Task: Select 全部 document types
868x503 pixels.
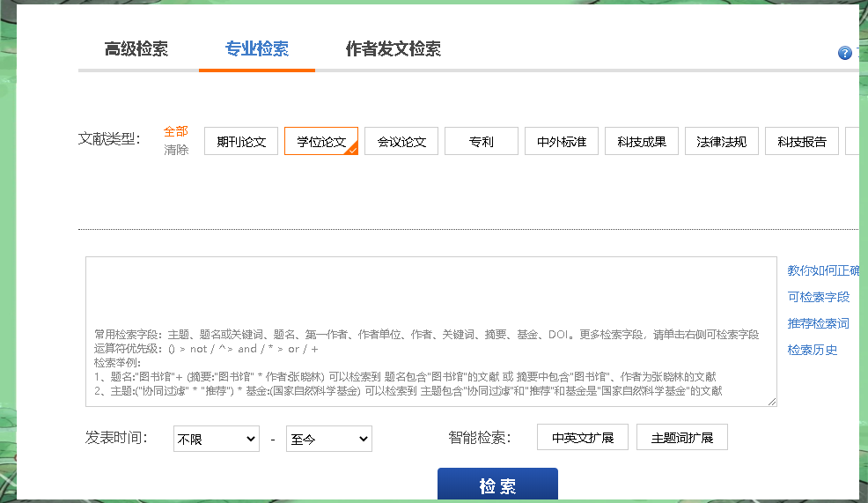Action: [176, 131]
